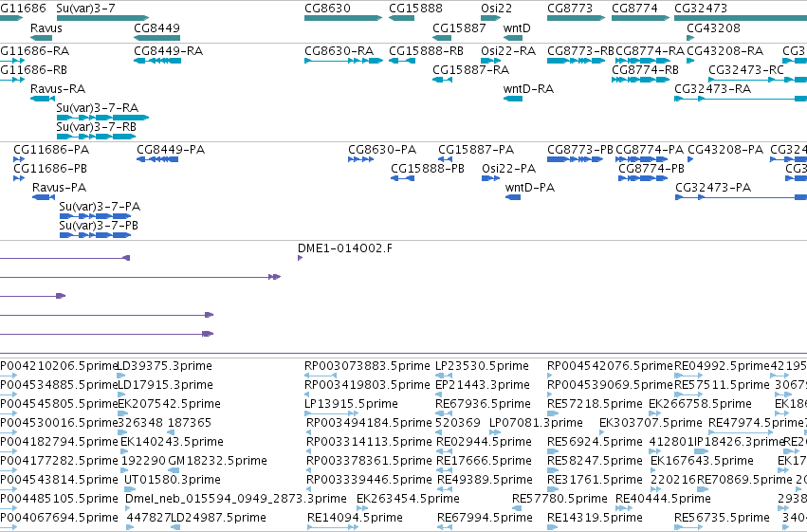Click transcript CG32473-RA
The width and height of the screenshot is (807, 532).
point(741,99)
